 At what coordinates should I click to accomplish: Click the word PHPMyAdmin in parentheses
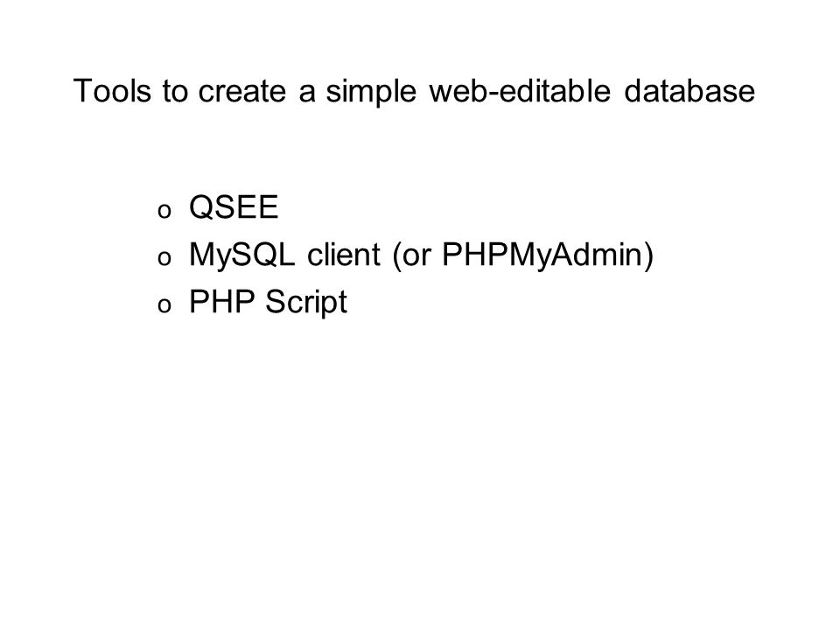(542, 255)
